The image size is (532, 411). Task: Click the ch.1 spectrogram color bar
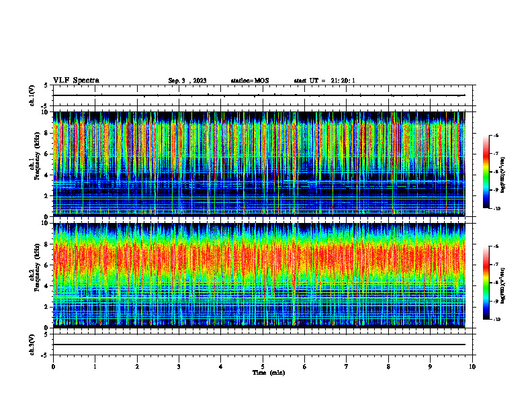pos(486,172)
